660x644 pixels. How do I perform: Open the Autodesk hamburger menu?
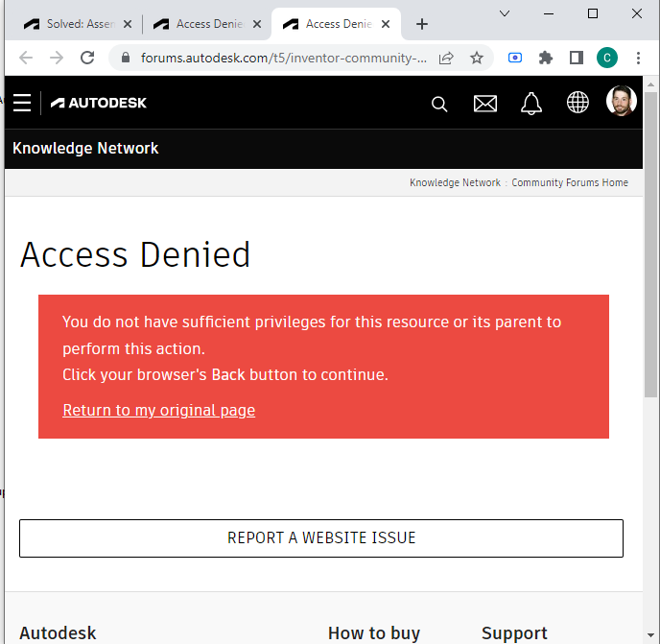click(22, 103)
